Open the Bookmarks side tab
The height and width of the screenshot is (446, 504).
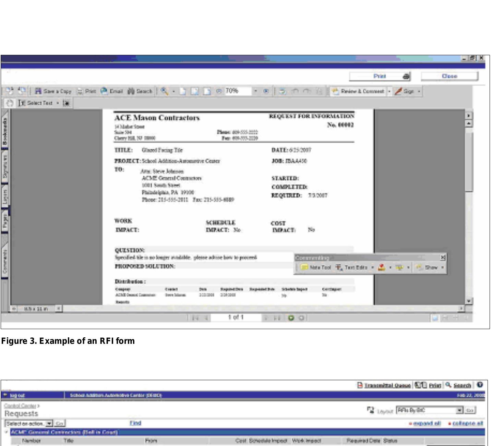coord(5,131)
